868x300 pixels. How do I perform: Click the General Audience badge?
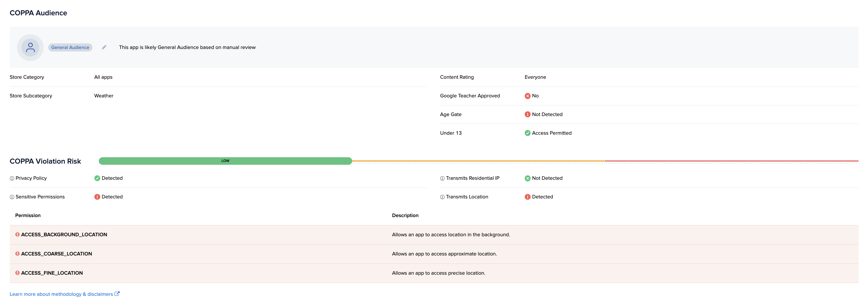(x=70, y=48)
